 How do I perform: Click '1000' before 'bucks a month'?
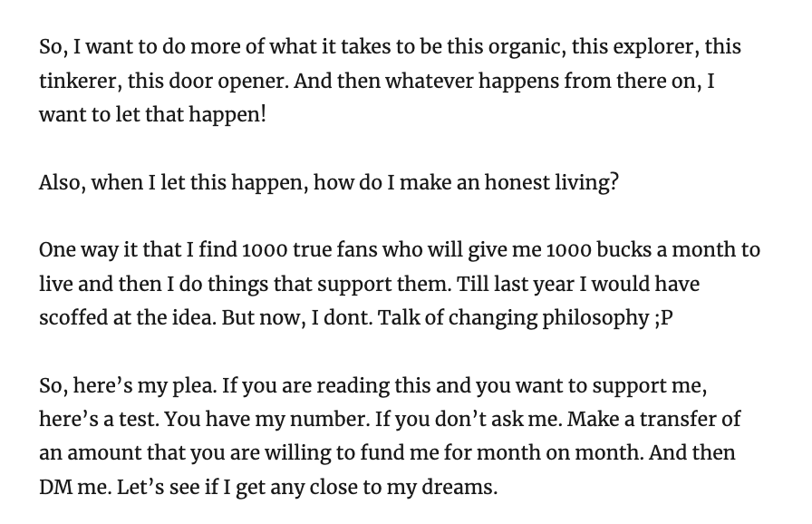(x=568, y=249)
